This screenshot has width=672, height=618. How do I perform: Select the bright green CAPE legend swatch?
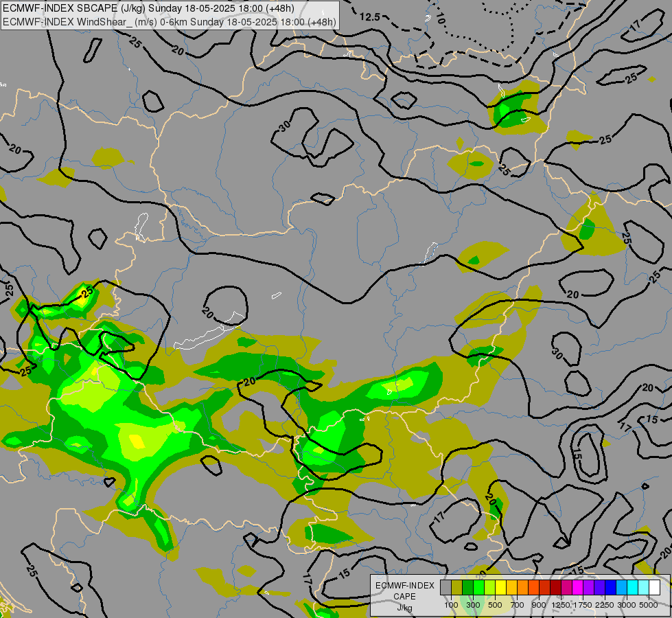coord(478,588)
